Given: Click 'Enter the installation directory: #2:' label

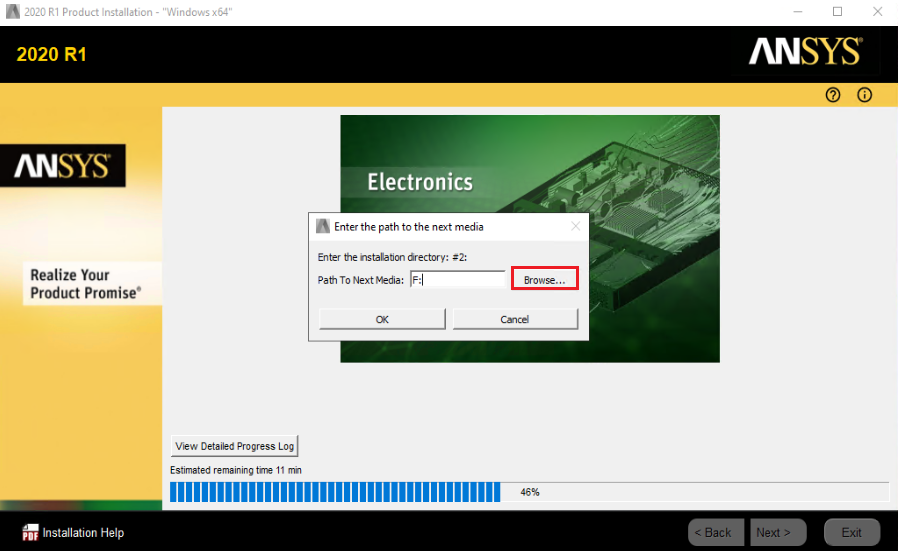Looking at the screenshot, I should pyautogui.click(x=392, y=257).
